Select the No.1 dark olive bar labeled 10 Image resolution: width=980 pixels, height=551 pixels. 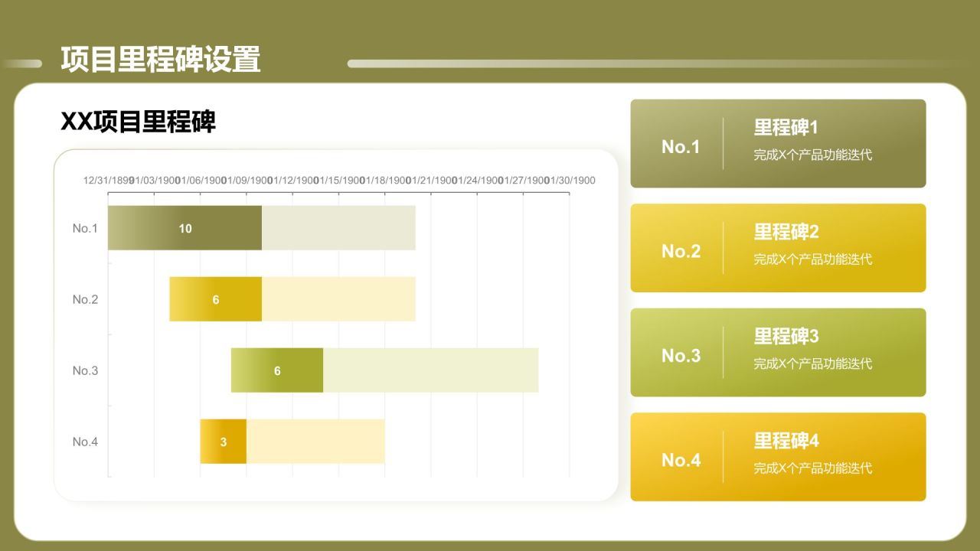coord(185,228)
